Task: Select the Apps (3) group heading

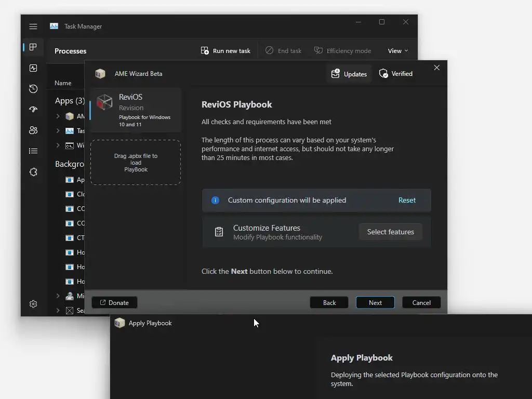Action: (x=70, y=101)
